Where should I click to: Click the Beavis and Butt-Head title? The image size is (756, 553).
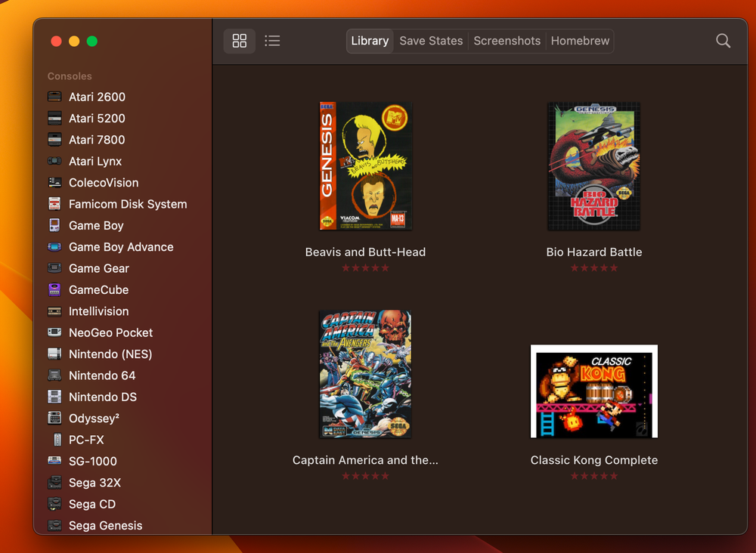pos(365,252)
